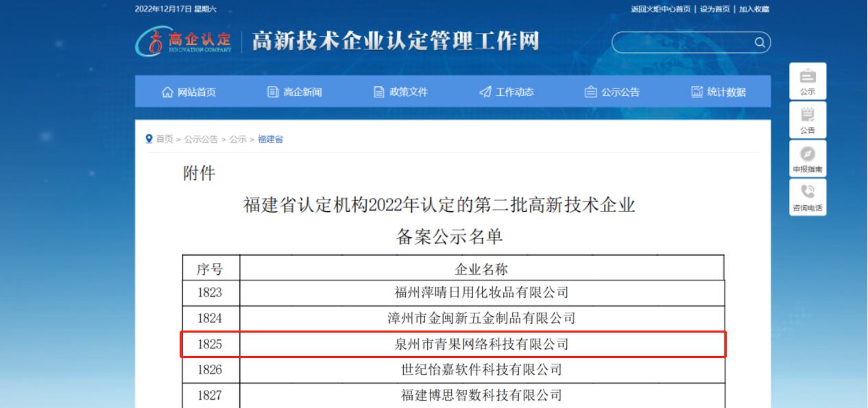Select 工作动态 in the navigation bar
Viewport: 868px width, 408px height.
click(507, 92)
